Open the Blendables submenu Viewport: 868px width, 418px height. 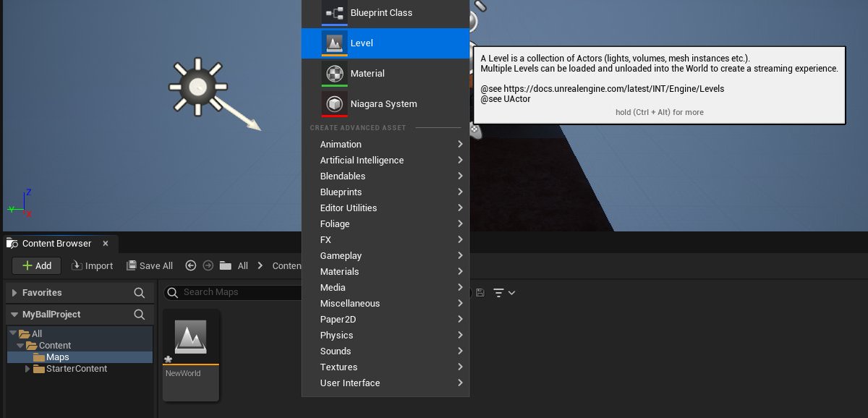point(386,176)
